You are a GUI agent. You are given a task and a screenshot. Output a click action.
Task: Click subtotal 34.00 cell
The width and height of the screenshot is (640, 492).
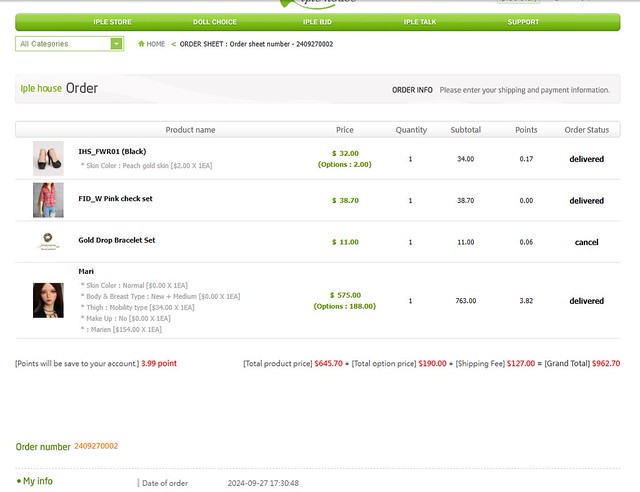[x=466, y=159]
